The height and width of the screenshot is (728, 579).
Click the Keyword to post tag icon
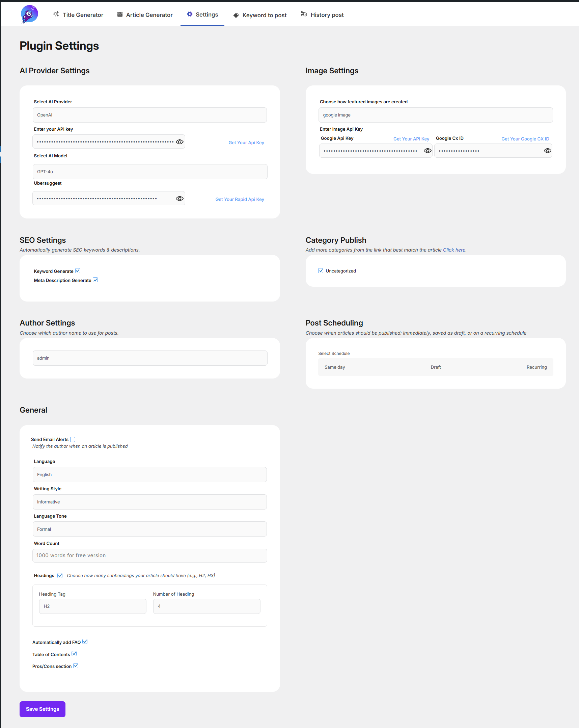pos(236,15)
